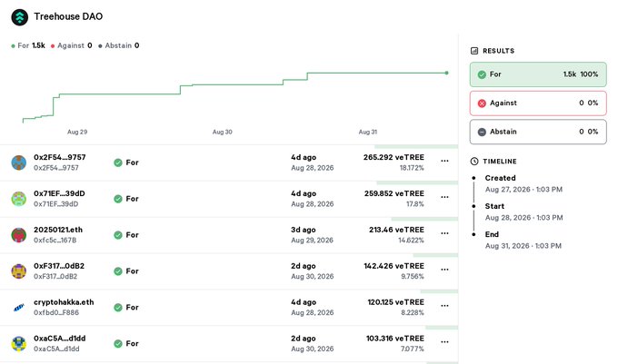Click the Treehouse DAO logo icon
This screenshot has height=364, width=618.
[x=20, y=17]
